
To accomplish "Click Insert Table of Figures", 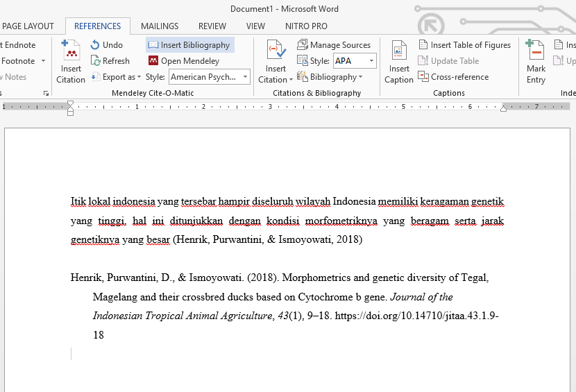I will coord(465,45).
